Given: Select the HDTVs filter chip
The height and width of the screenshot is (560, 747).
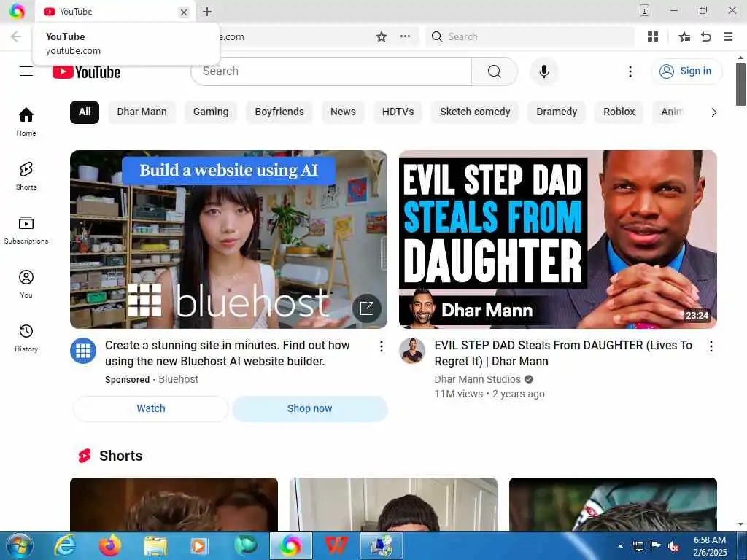Looking at the screenshot, I should pos(398,112).
